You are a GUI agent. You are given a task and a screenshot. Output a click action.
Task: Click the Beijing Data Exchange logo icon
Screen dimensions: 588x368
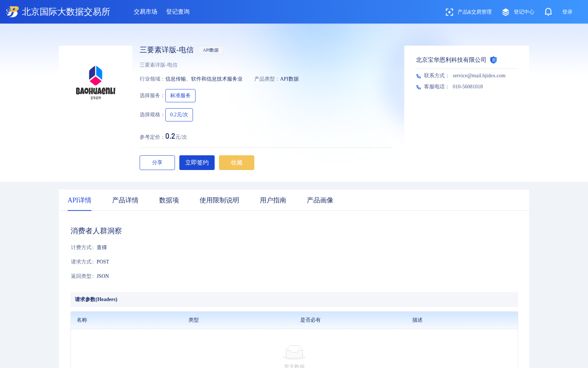12,12
